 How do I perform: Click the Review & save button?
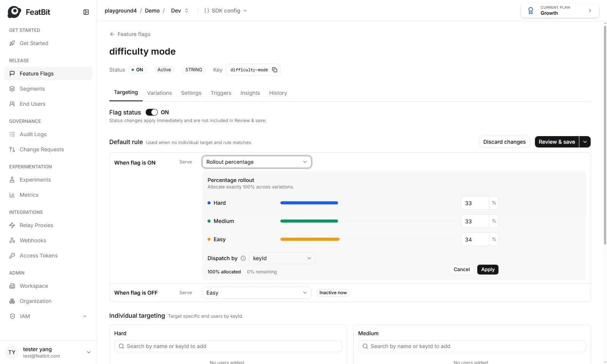[557, 142]
